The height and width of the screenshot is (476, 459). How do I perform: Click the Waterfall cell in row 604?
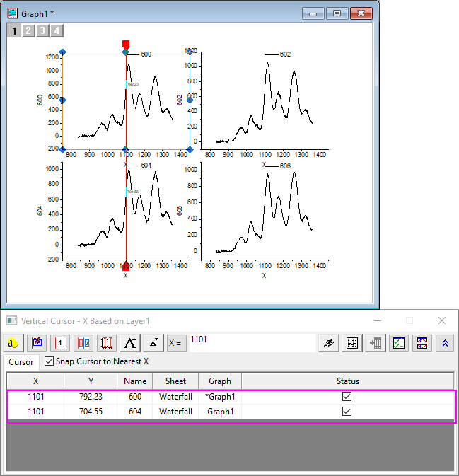[175, 412]
